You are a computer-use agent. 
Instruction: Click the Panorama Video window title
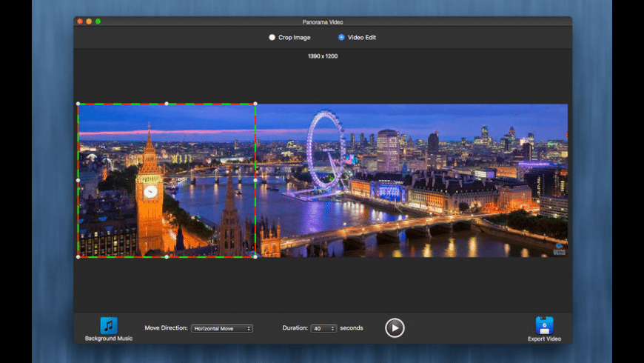[x=323, y=21]
